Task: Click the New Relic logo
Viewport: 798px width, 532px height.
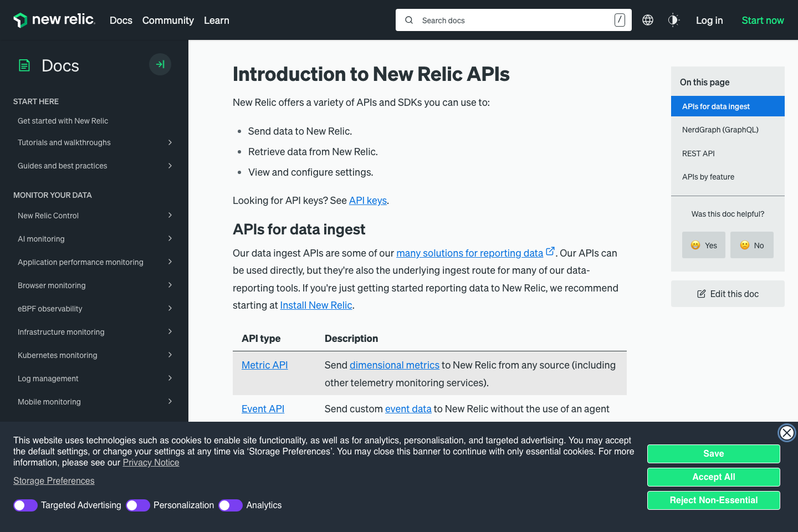Action: tap(54, 20)
